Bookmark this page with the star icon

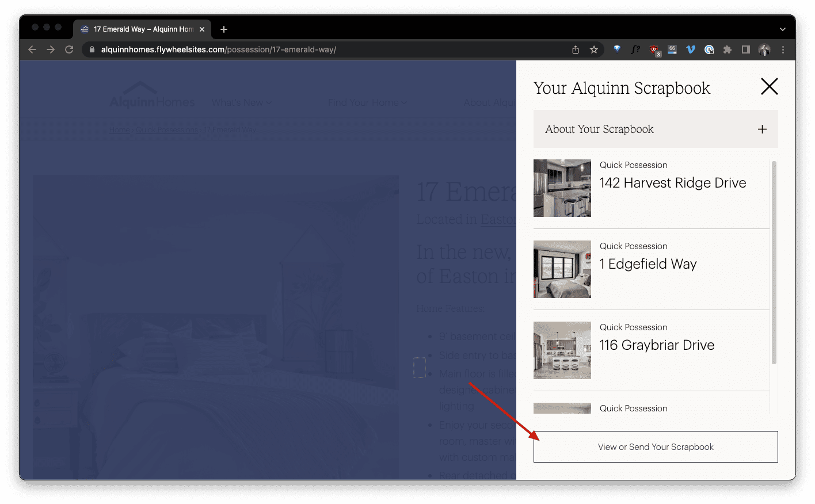click(594, 50)
